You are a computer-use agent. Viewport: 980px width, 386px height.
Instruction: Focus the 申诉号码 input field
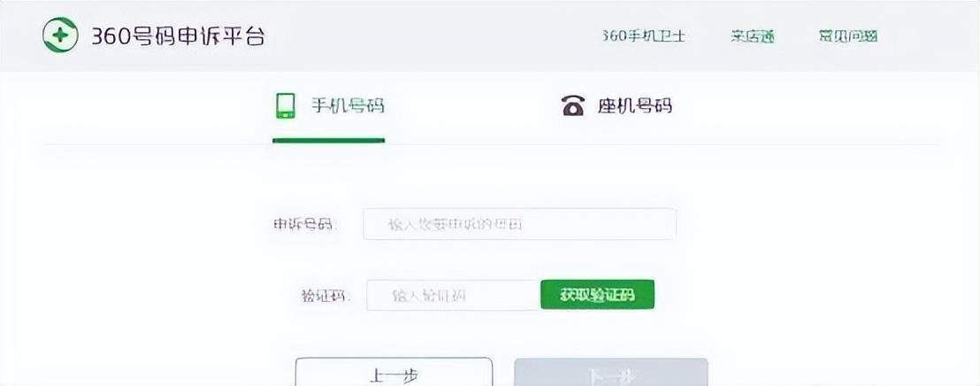519,224
